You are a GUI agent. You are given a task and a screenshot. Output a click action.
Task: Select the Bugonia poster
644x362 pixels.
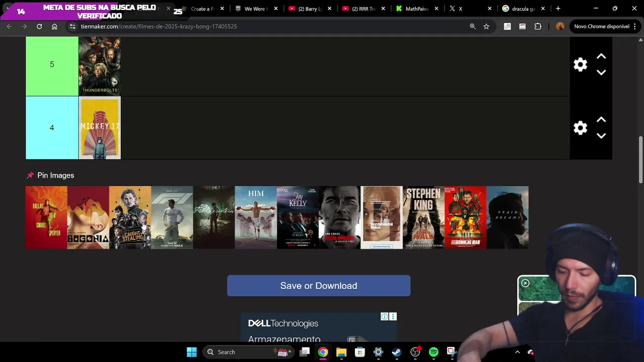tap(88, 217)
